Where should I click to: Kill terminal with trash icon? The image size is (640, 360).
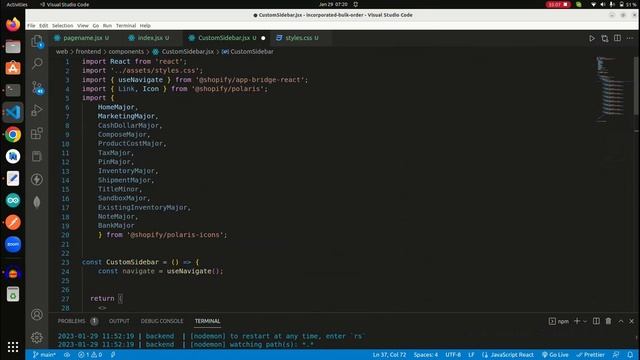pos(608,321)
